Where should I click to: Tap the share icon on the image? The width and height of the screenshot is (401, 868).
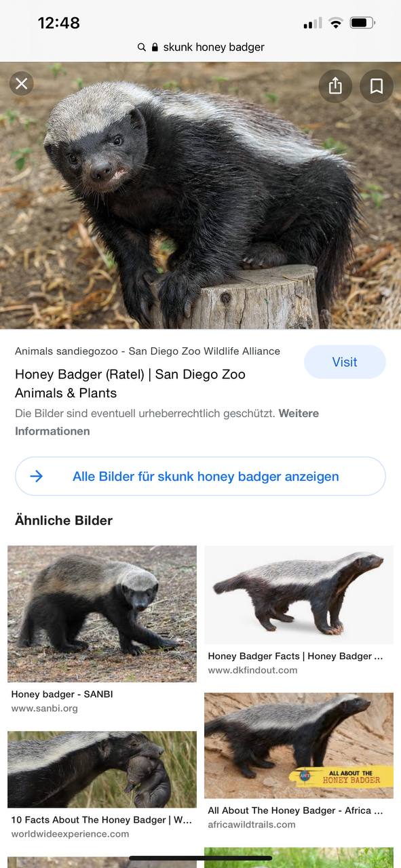(335, 86)
